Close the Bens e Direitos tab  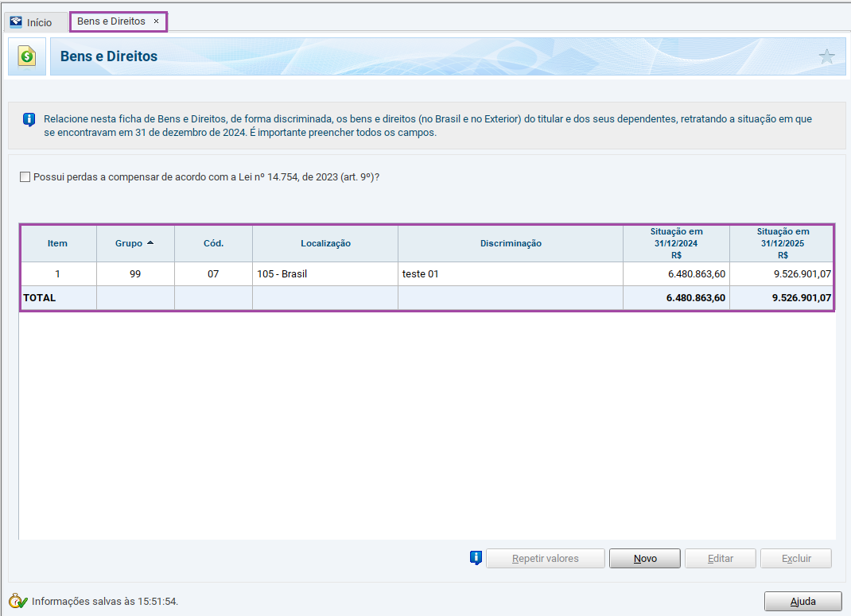[157, 21]
